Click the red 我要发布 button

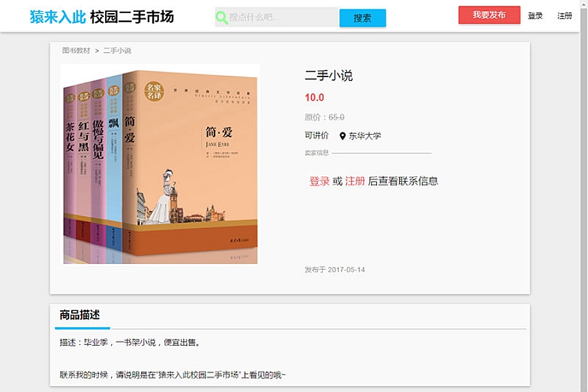coord(489,15)
